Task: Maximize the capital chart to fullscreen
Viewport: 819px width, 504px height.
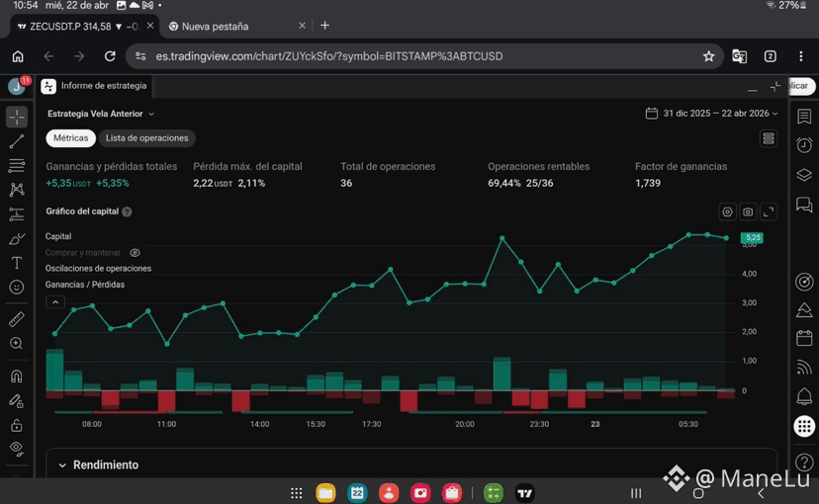Action: click(769, 211)
